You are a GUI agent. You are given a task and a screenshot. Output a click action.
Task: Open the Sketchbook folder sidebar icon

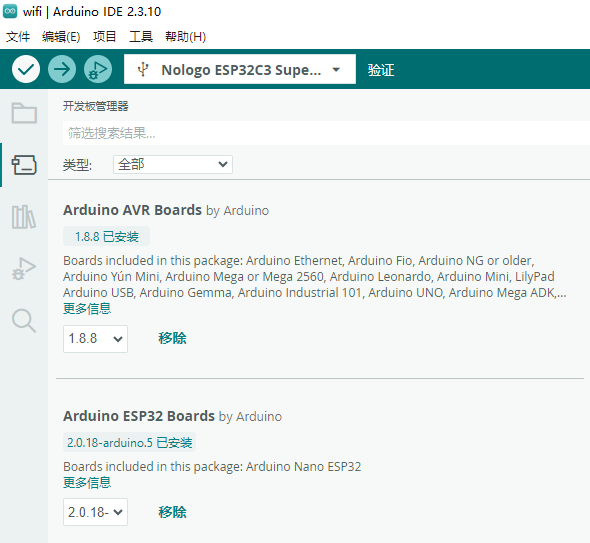click(24, 113)
